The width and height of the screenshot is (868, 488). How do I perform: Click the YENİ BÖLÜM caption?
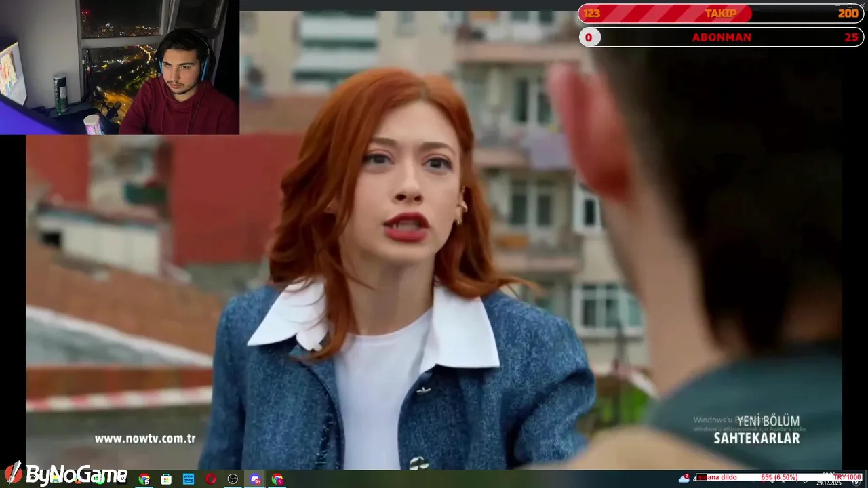768,421
